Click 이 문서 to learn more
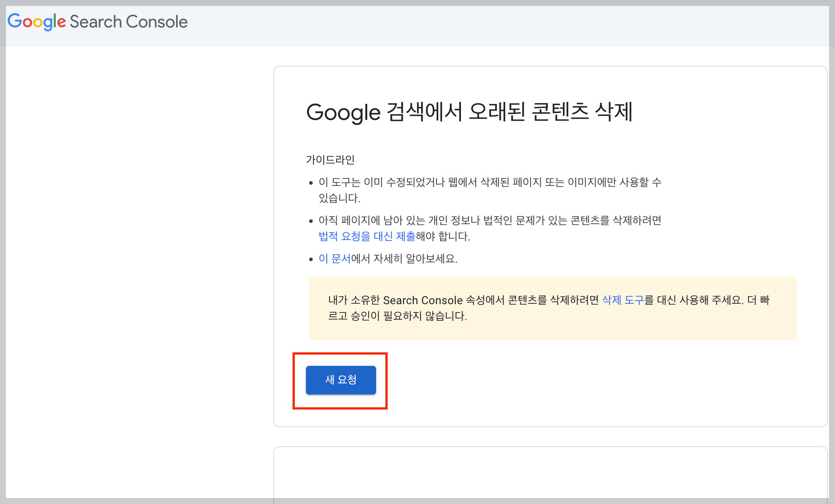Image resolution: width=835 pixels, height=504 pixels. pyautogui.click(x=334, y=259)
